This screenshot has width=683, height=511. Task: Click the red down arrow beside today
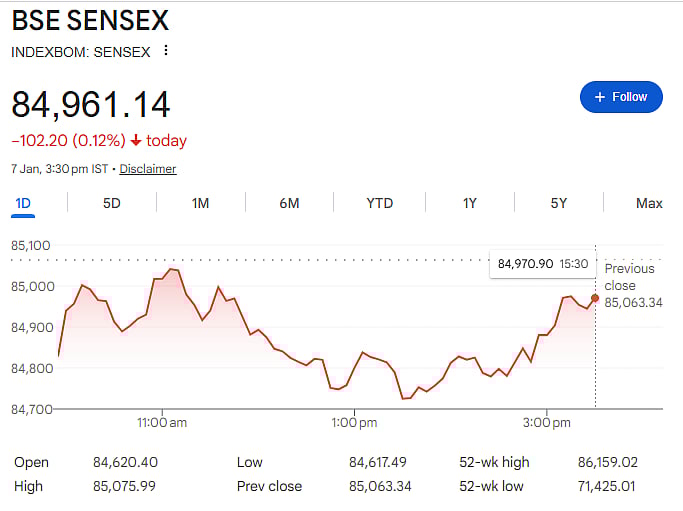point(136,141)
